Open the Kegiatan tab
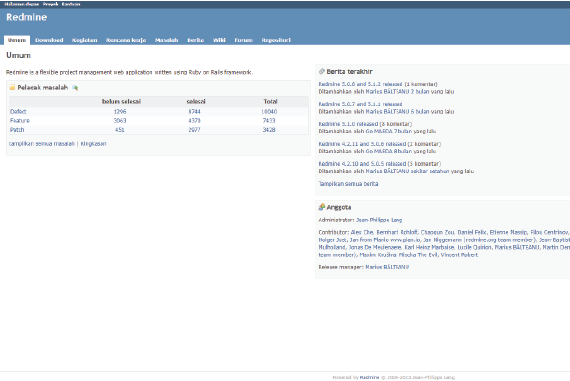 pos(84,40)
